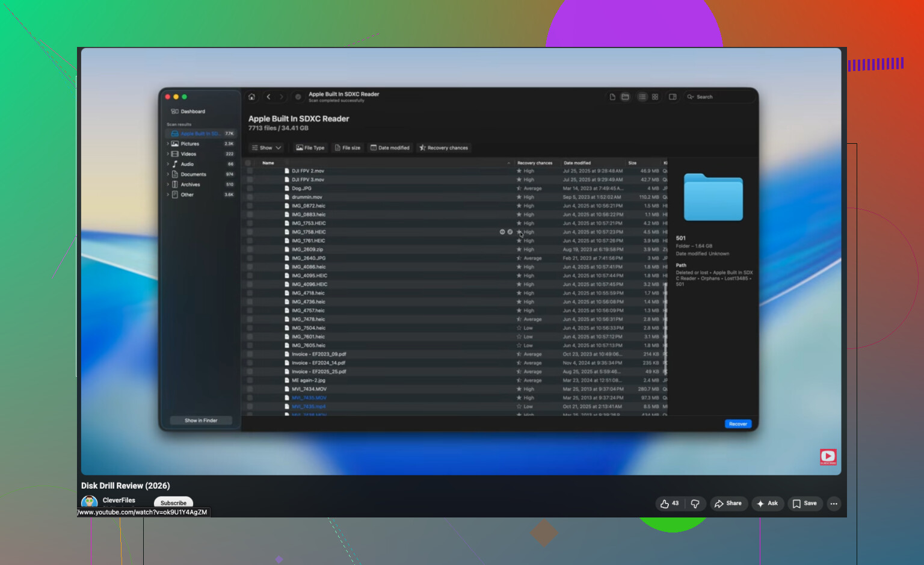Open the Date modified filter

coord(390,147)
